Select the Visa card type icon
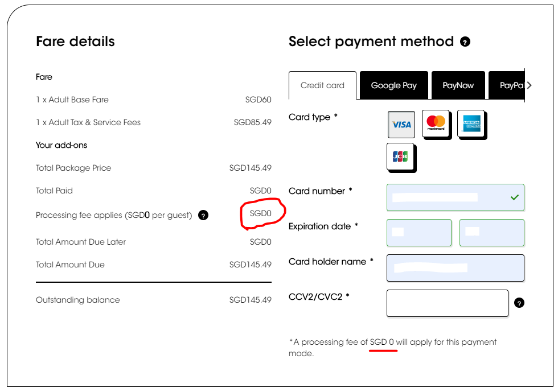 click(x=401, y=125)
